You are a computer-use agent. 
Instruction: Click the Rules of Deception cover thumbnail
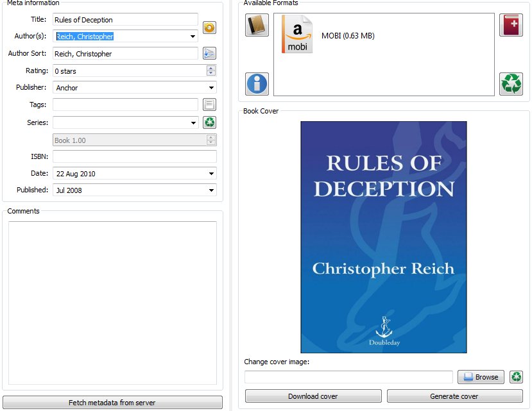click(x=384, y=237)
